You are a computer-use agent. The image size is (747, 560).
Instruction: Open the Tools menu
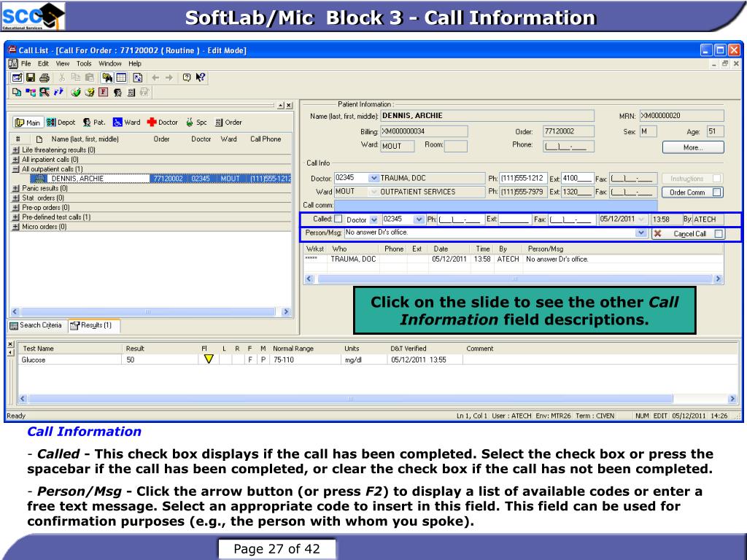coord(84,63)
